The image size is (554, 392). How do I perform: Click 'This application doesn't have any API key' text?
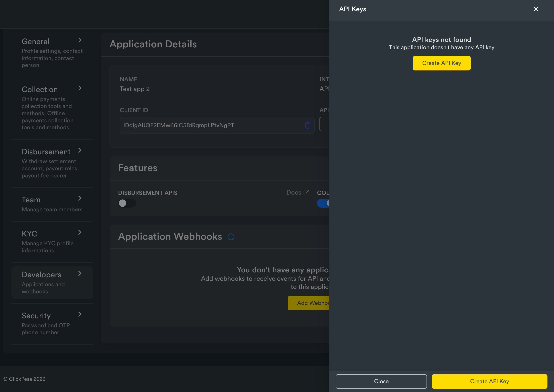coord(441,48)
